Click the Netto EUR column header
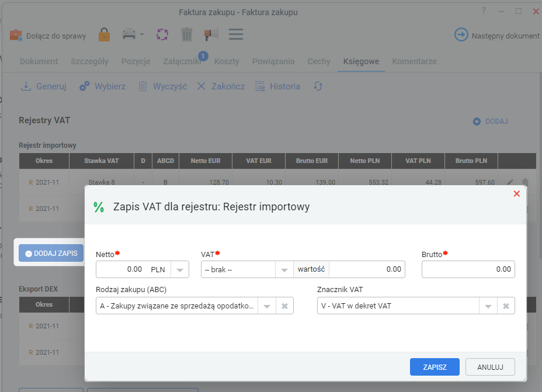The height and width of the screenshot is (392, 542). point(206,161)
